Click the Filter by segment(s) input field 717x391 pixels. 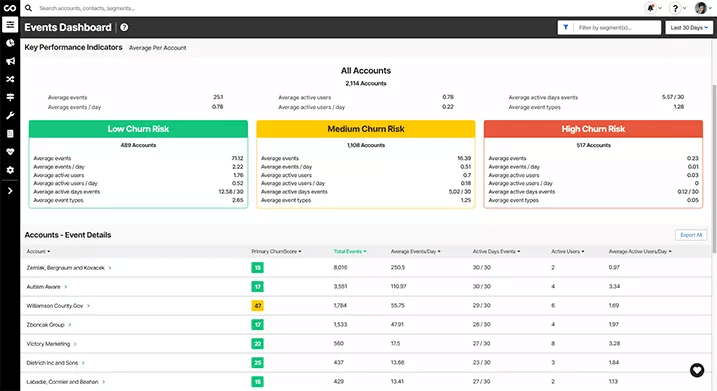click(616, 27)
